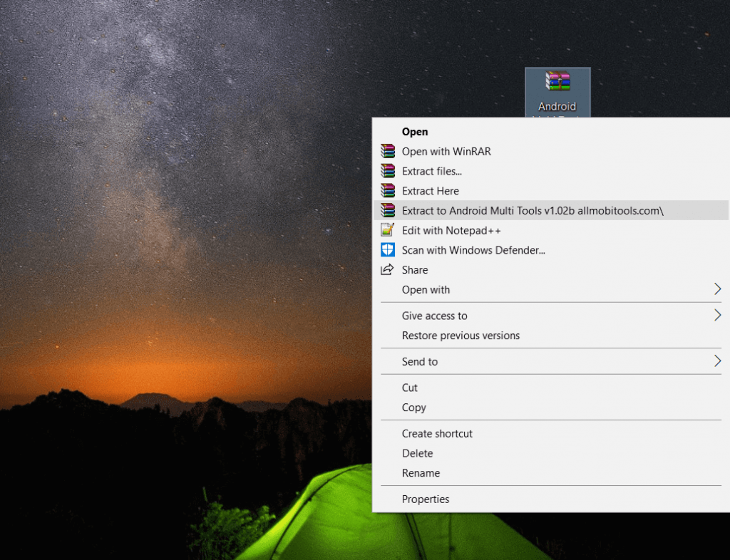Click Create shortcut for the archive
730x560 pixels.
438,433
